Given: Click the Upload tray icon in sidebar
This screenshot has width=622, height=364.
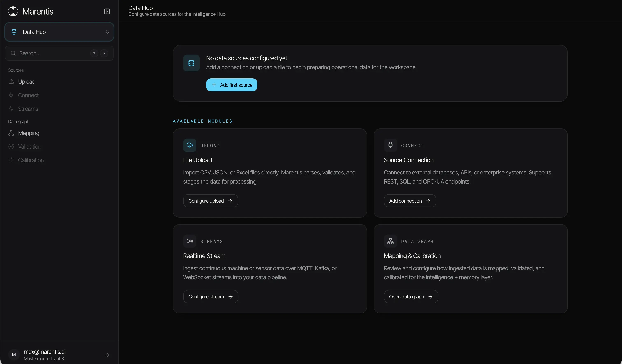Looking at the screenshot, I should (x=11, y=82).
